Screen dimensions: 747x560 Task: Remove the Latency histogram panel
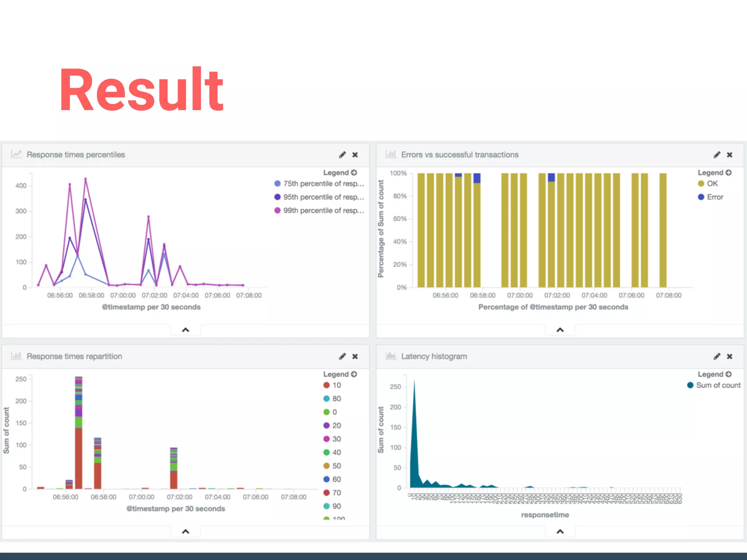(x=729, y=356)
